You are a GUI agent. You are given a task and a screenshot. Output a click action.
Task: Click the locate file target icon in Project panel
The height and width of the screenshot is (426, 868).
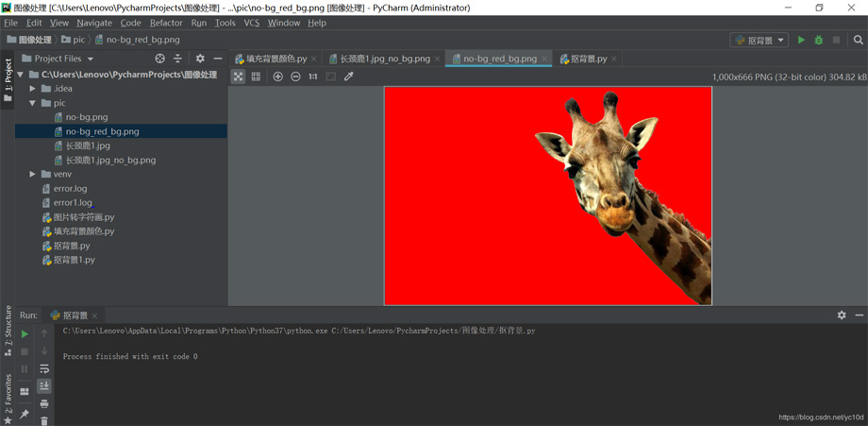159,59
